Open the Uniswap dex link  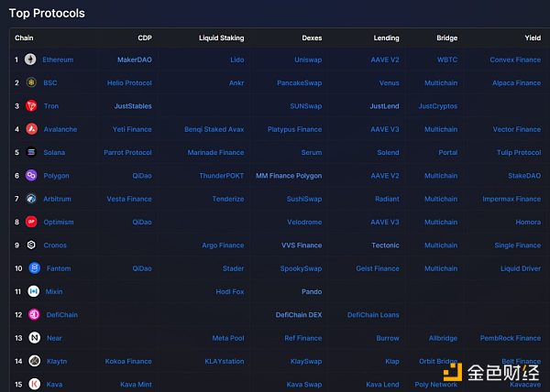pos(308,60)
